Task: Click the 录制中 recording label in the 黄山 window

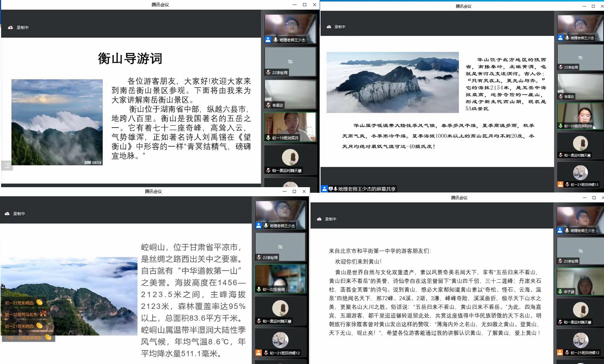Action: coord(331,219)
